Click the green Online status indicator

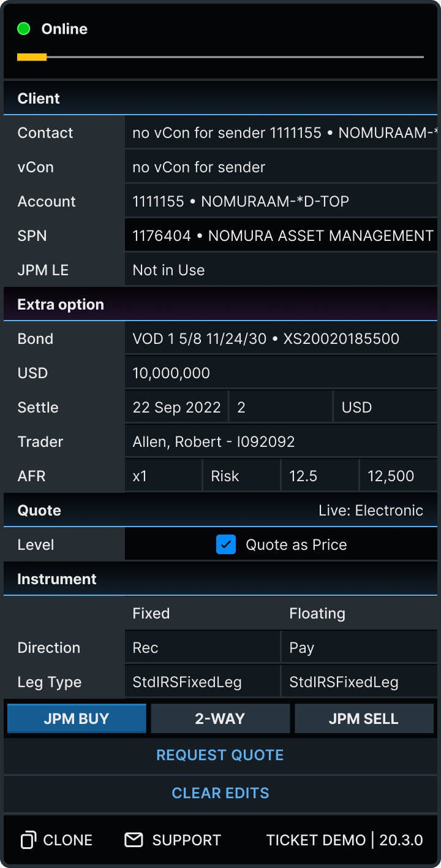(x=24, y=28)
